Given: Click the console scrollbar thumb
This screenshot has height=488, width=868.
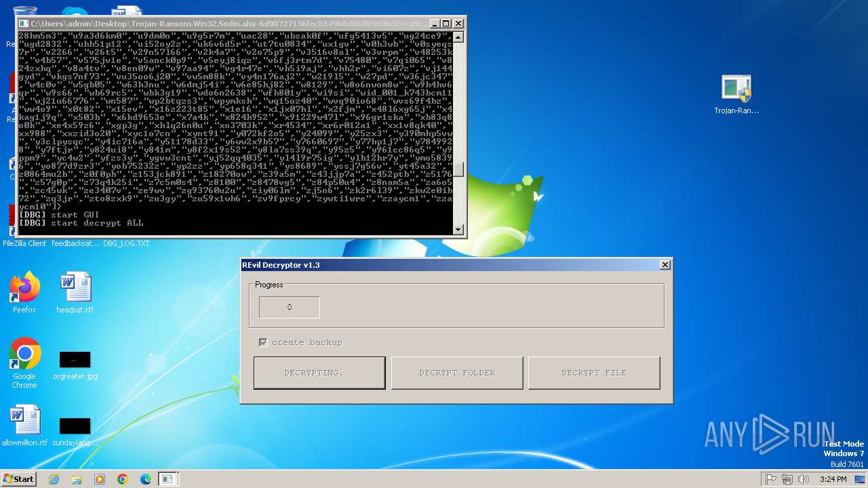Looking at the screenshot, I should tap(458, 169).
